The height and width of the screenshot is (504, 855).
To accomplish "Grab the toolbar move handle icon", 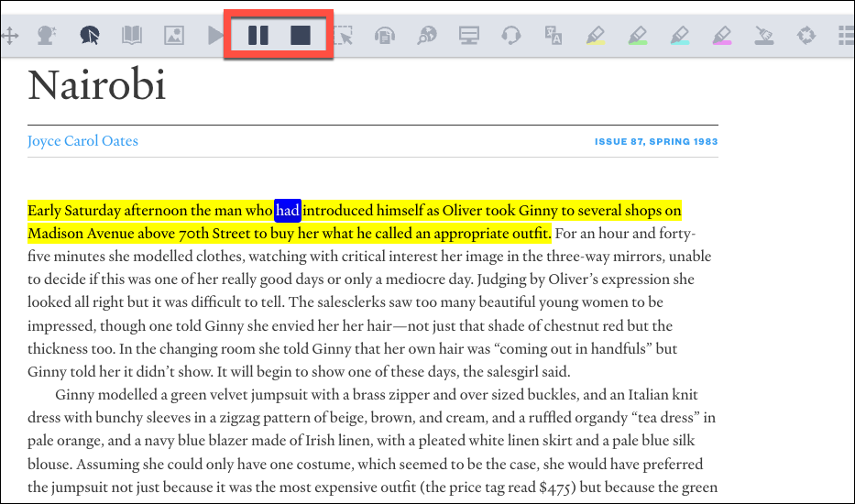I will coord(9,36).
